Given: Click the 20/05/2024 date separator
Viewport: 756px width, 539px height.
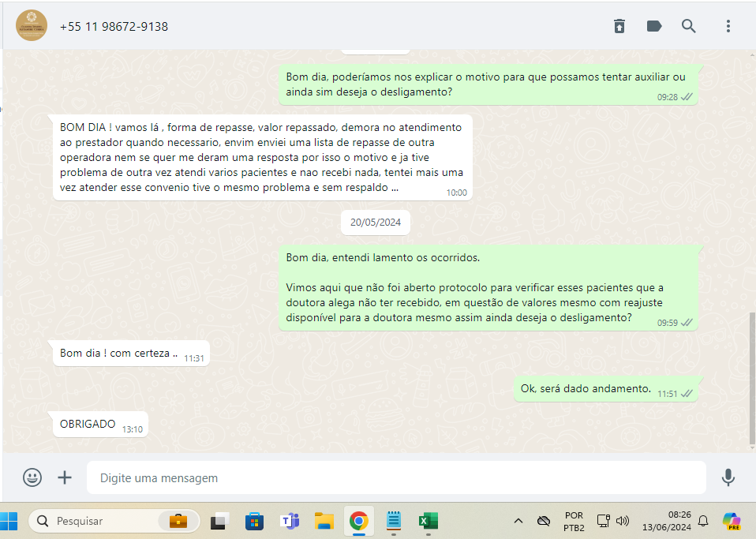Looking at the screenshot, I should pyautogui.click(x=376, y=223).
